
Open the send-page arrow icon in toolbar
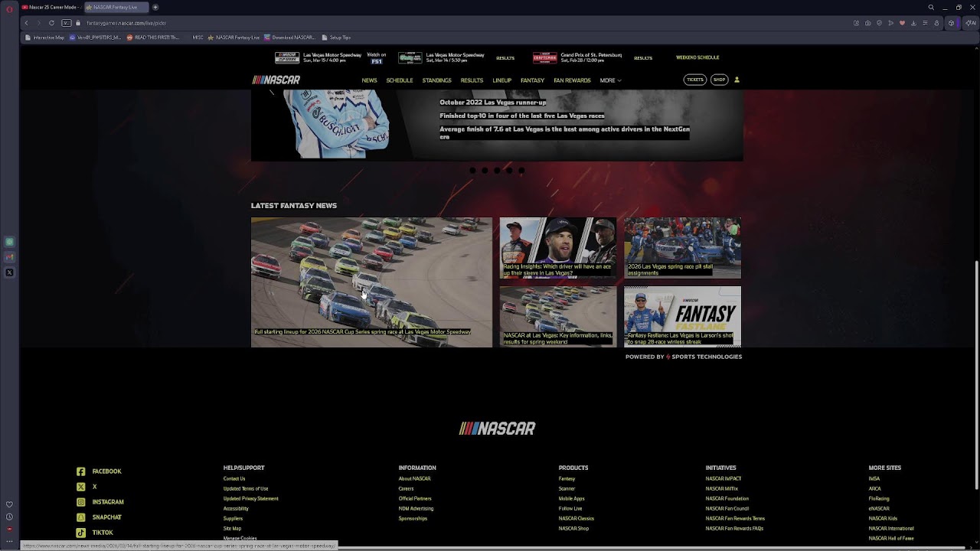click(890, 23)
